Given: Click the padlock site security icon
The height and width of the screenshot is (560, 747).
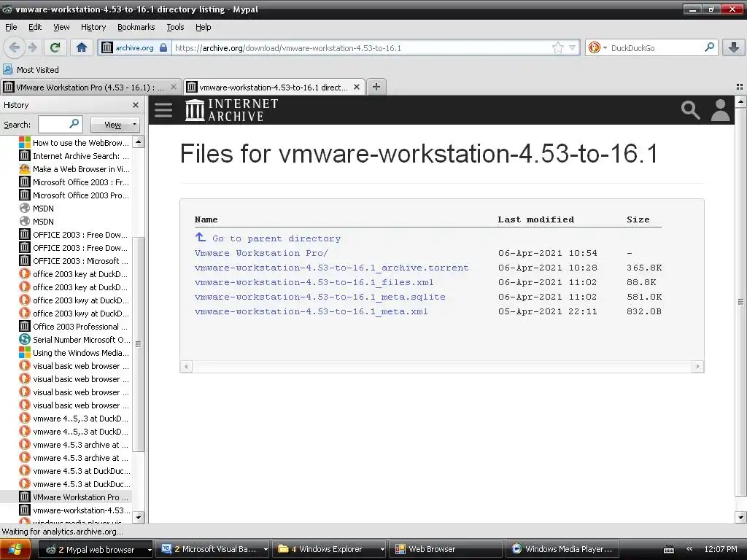Looking at the screenshot, I should point(163,47).
